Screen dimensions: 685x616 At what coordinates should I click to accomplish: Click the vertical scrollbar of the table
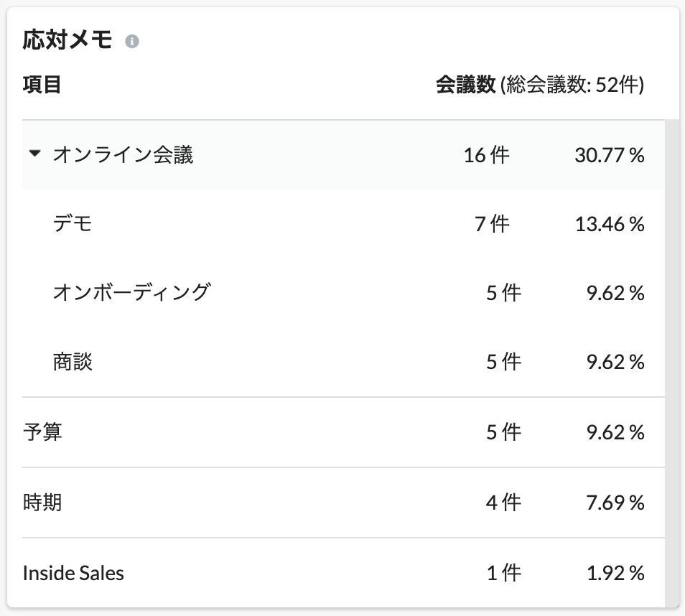672,363
